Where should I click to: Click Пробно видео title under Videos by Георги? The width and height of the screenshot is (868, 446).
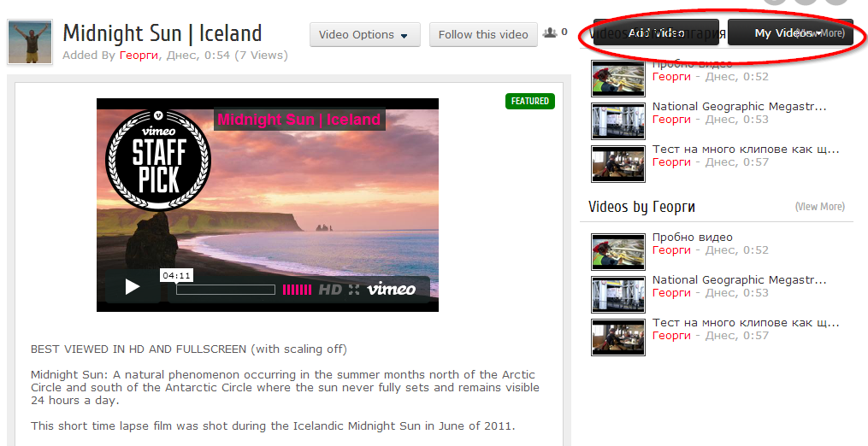[x=693, y=237]
